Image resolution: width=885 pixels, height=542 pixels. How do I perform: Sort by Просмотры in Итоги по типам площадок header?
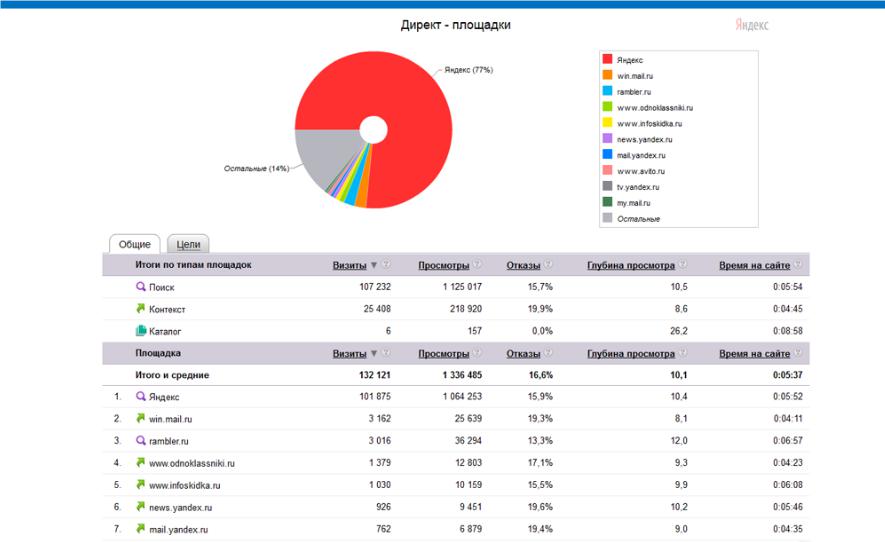[444, 265]
